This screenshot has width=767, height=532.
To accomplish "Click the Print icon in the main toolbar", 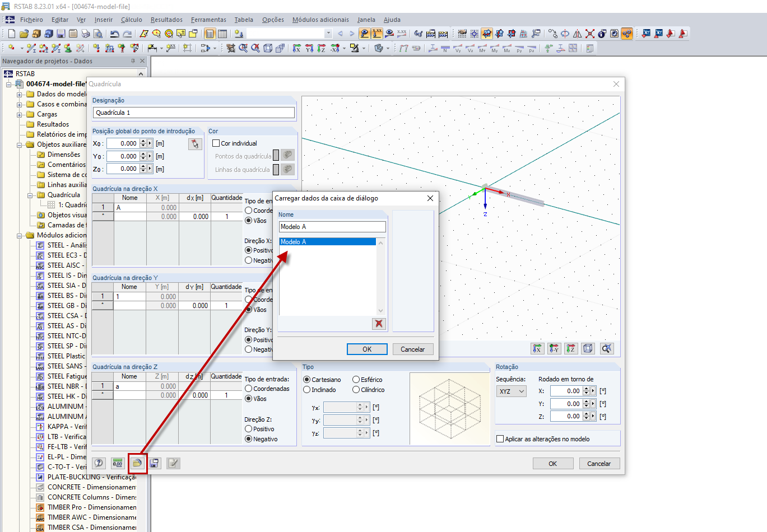I will click(x=85, y=34).
